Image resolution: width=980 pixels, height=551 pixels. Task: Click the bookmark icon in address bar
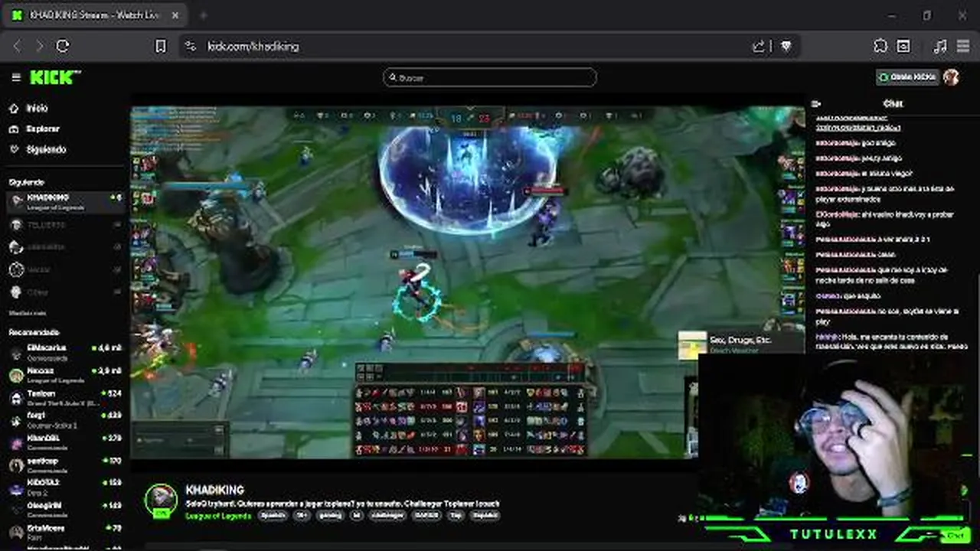[x=160, y=46]
